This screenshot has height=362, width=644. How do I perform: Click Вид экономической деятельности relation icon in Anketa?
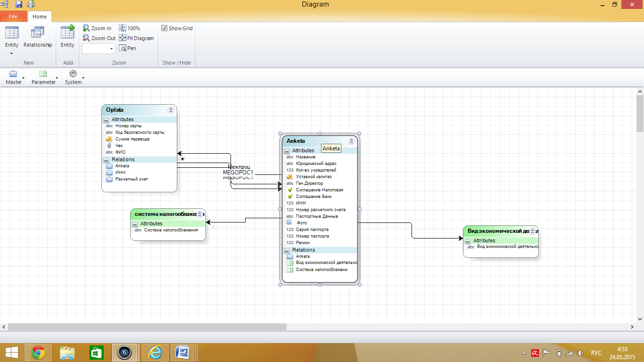[x=290, y=263]
